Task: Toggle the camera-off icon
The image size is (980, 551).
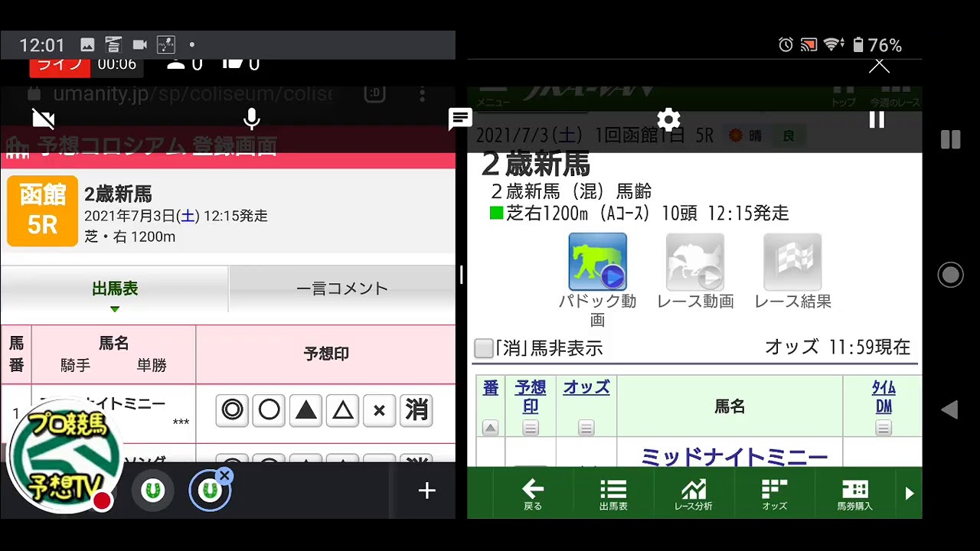Action: (44, 119)
